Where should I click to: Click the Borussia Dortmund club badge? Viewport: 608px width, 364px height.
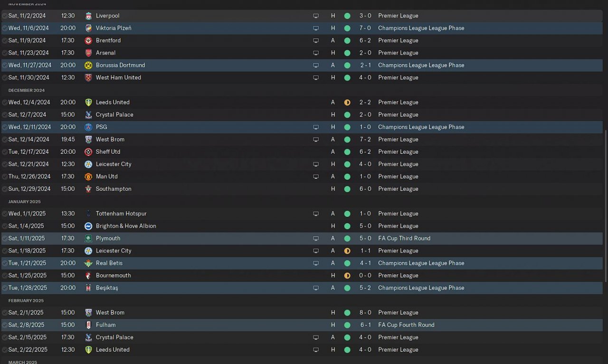click(88, 65)
